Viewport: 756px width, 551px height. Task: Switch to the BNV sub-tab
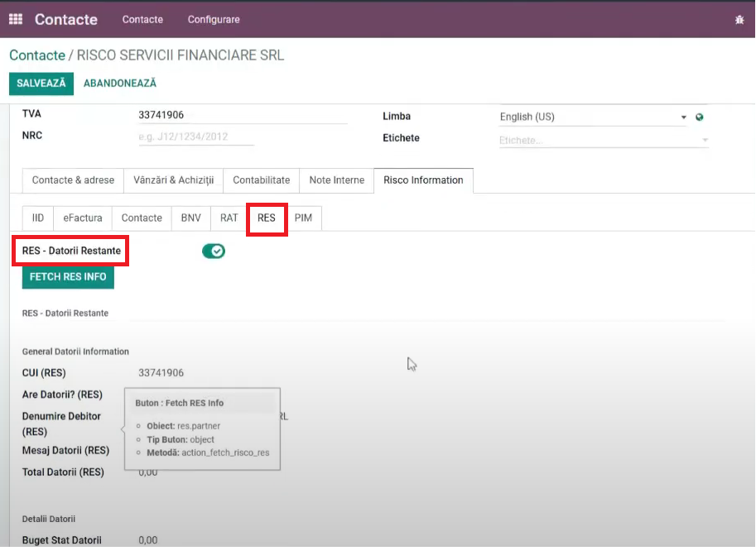pyautogui.click(x=191, y=218)
